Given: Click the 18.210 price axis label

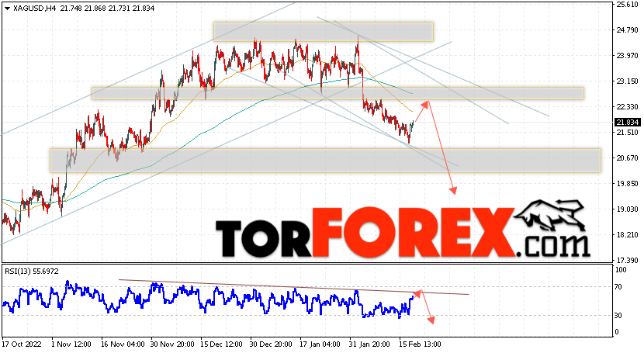Looking at the screenshot, I should [x=628, y=235].
